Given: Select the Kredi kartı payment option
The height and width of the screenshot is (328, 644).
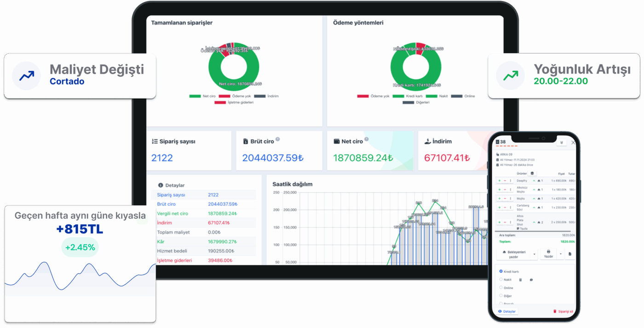Looking at the screenshot, I should point(501,271).
